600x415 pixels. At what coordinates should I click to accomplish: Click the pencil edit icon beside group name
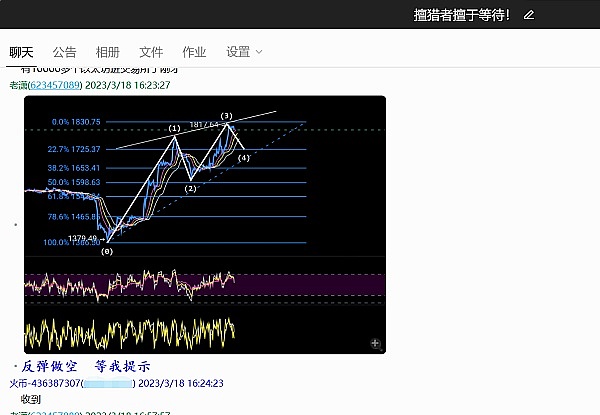coord(529,15)
